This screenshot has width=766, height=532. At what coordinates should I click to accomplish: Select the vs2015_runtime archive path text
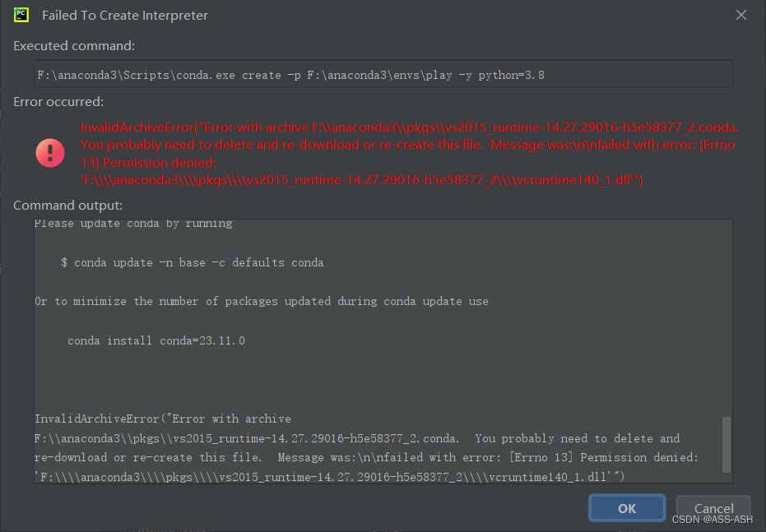pyautogui.click(x=247, y=437)
